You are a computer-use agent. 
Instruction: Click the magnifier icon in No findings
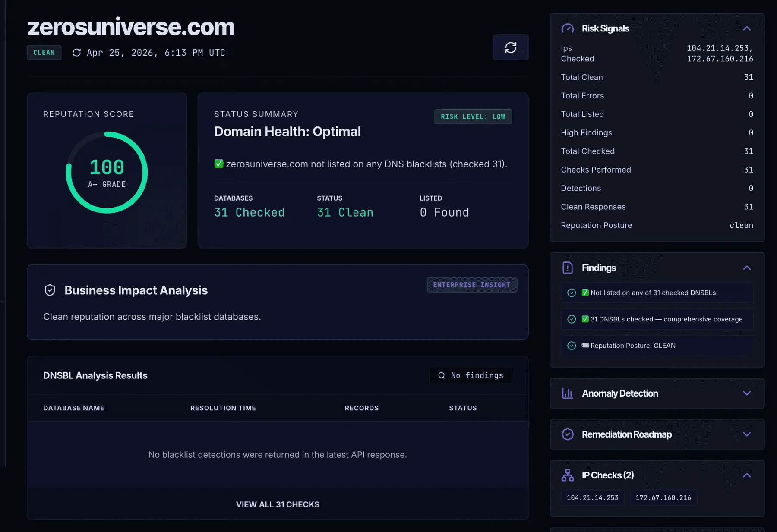[442, 375]
